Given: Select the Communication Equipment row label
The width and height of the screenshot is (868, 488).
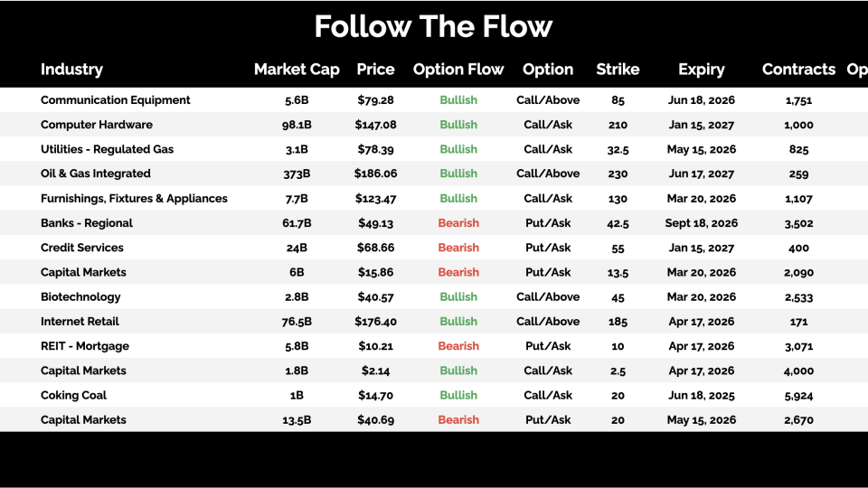Looking at the screenshot, I should coord(116,100).
